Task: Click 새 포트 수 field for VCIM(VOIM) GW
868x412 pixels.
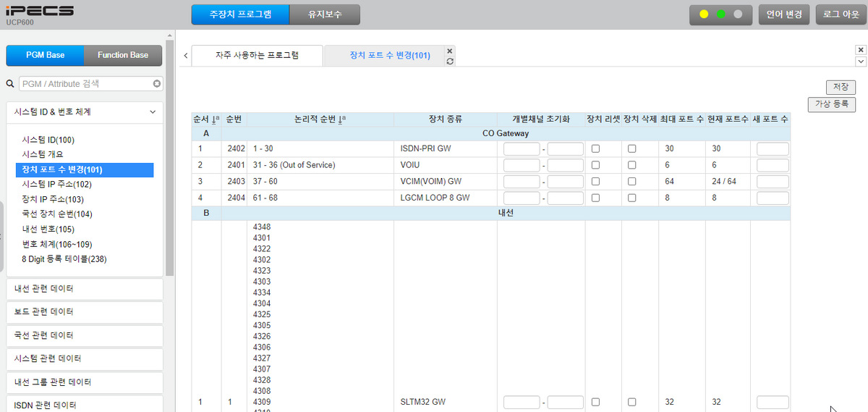Action: 773,181
